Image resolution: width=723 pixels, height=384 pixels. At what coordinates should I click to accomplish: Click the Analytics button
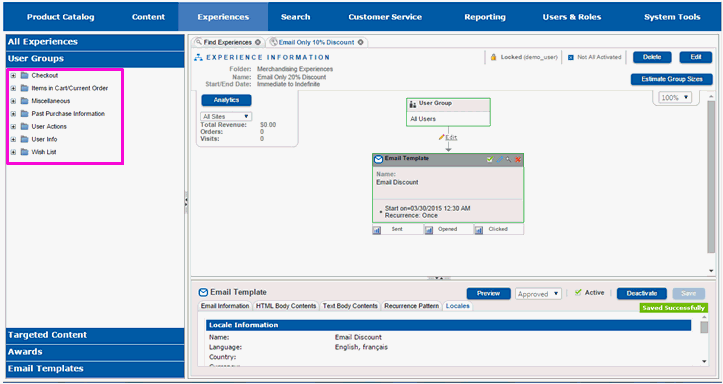[226, 100]
